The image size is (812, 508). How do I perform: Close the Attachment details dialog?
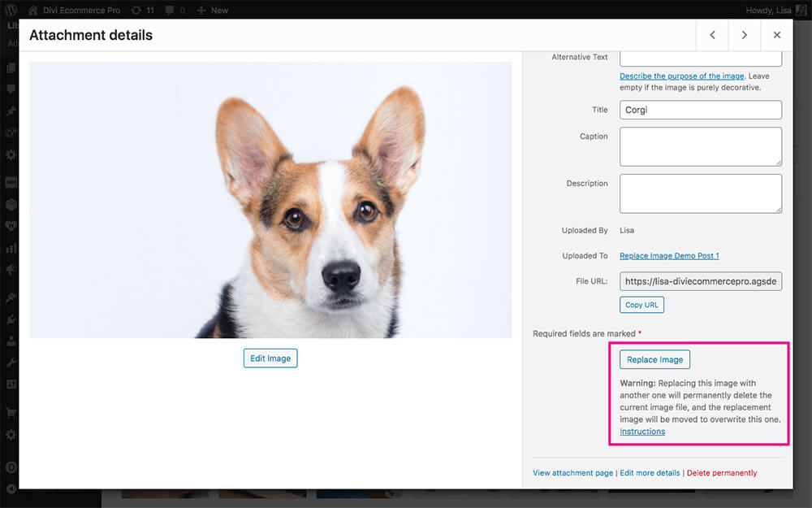click(x=777, y=36)
